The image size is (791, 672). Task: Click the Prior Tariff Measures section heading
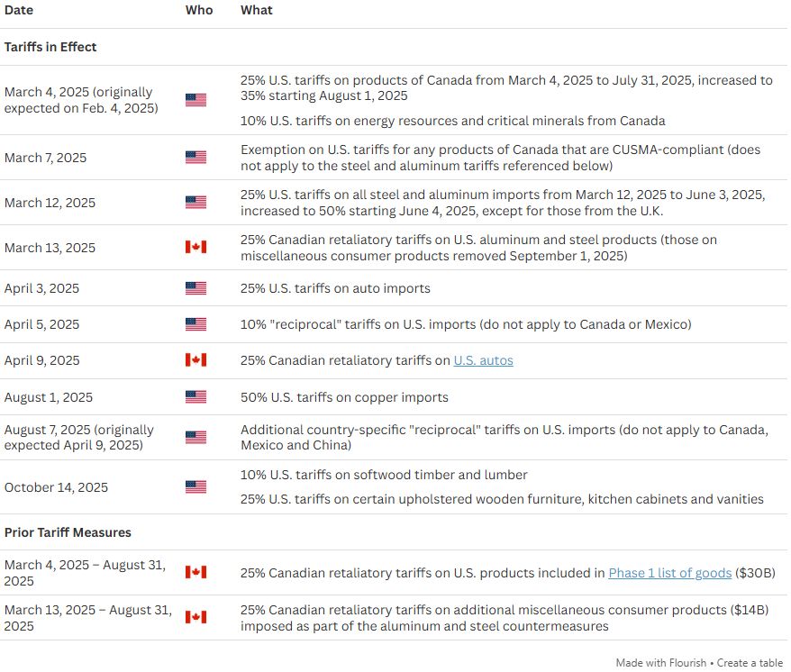tap(68, 532)
